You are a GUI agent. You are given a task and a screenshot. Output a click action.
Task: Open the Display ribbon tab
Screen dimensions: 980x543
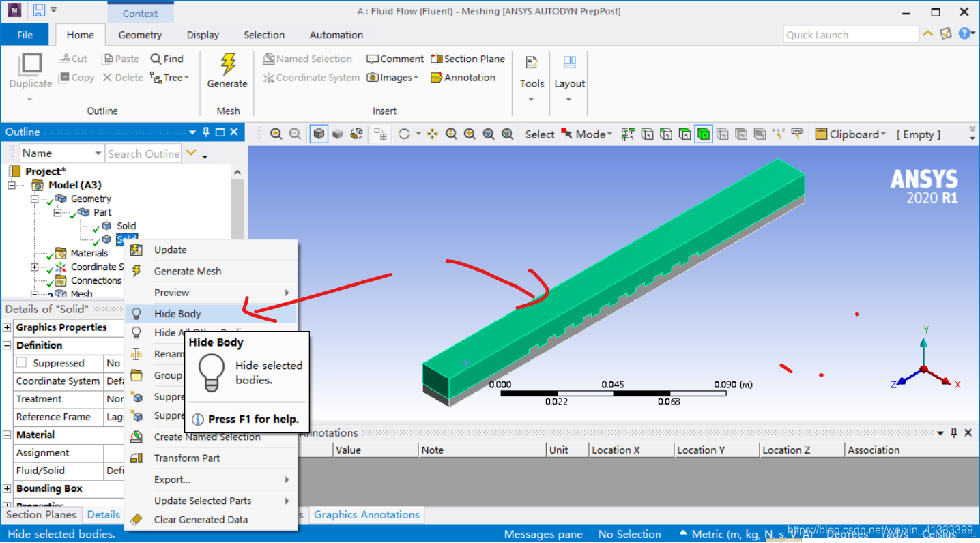203,35
